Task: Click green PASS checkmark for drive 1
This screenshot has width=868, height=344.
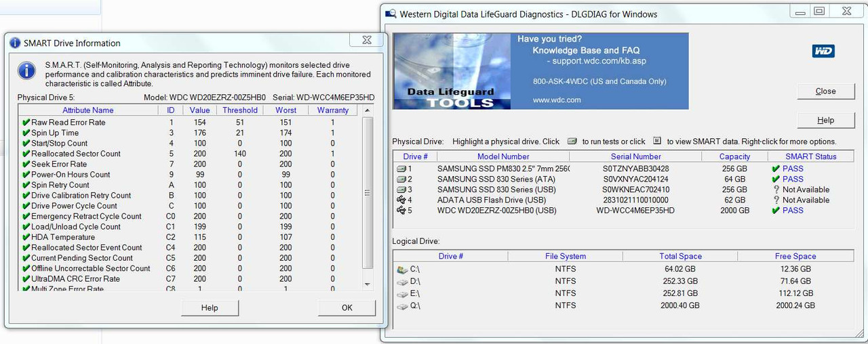Action: point(776,169)
